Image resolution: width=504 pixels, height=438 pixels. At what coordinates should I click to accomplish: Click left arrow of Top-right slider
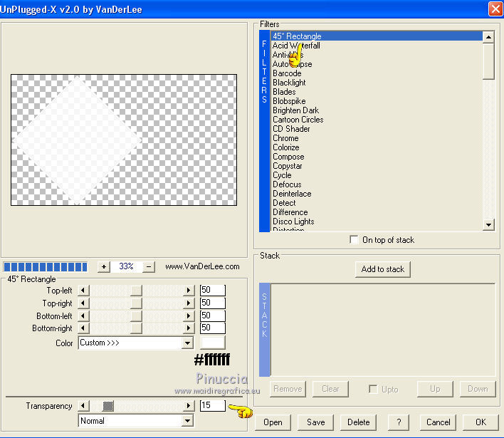pos(83,303)
